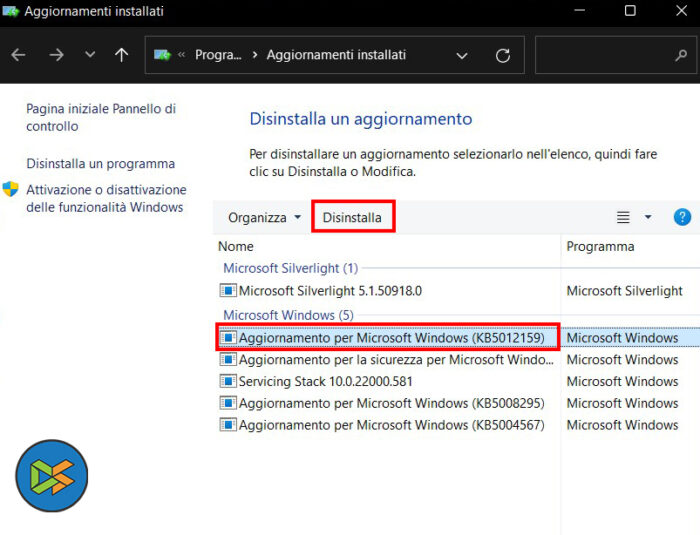This screenshot has height=535, width=700.
Task: Click the magnifier search icon
Action: tap(681, 55)
